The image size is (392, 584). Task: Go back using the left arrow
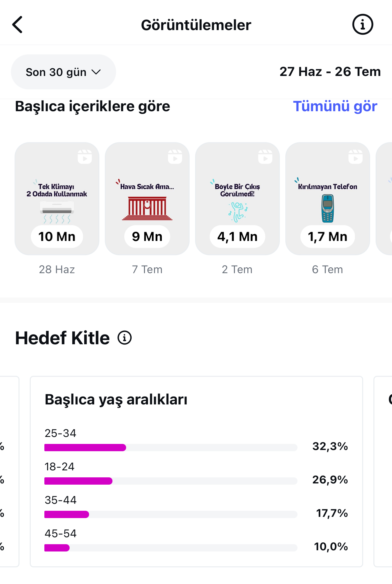17,25
